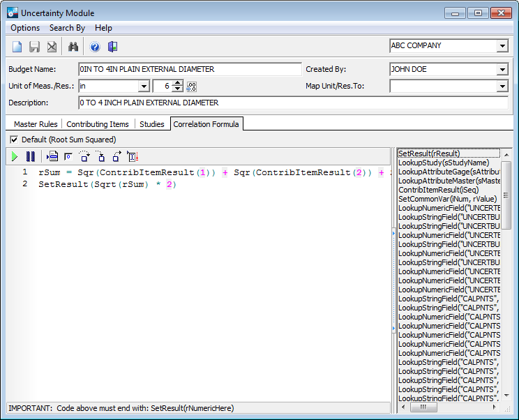The height and width of the screenshot is (420, 519).
Task: Switch to the Master Rules tab
Action: coord(36,124)
